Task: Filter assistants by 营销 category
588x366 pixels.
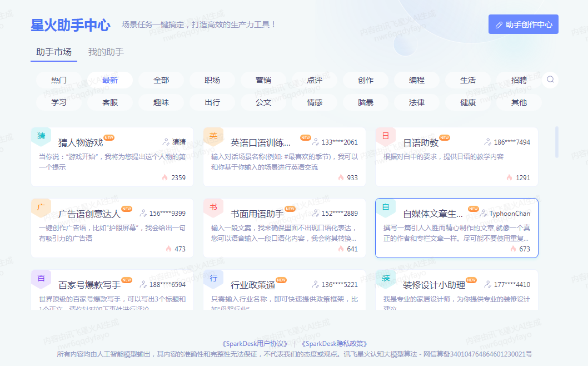Action: [263, 80]
